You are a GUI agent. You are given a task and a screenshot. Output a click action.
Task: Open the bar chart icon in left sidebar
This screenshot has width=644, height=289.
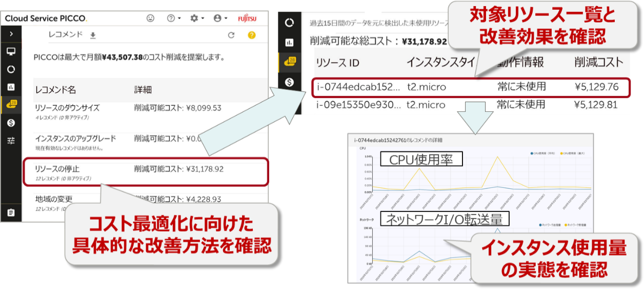coord(11,87)
